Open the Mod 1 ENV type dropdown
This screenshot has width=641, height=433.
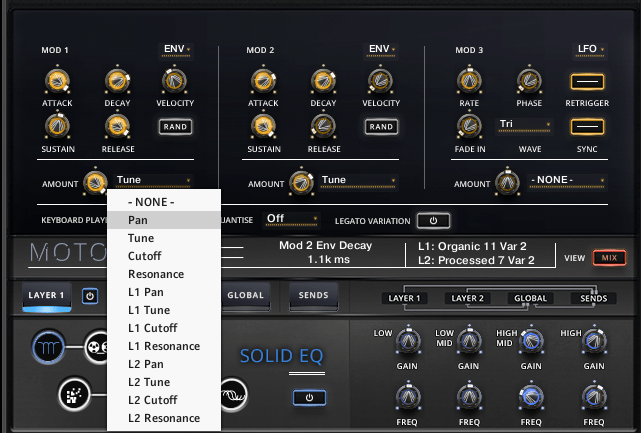pyautogui.click(x=177, y=48)
